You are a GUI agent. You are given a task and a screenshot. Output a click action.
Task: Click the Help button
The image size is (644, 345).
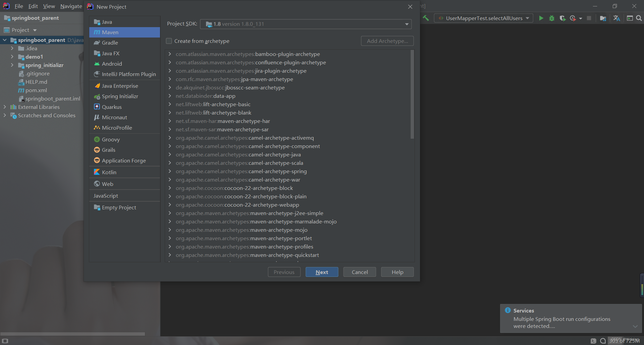397,272
